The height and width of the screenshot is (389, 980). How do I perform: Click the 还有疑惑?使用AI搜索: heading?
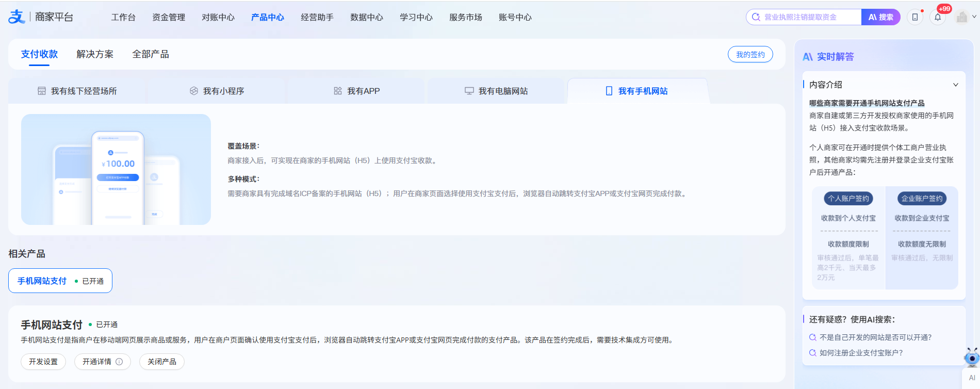[852, 319]
